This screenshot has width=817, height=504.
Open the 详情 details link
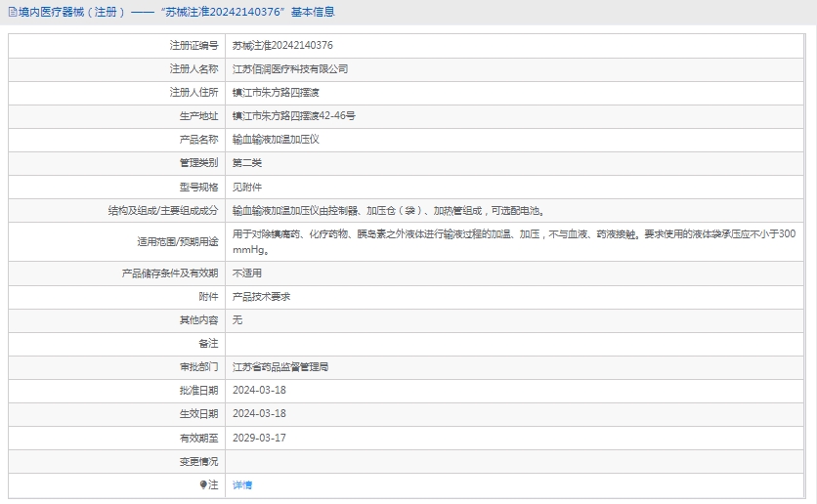(x=242, y=485)
